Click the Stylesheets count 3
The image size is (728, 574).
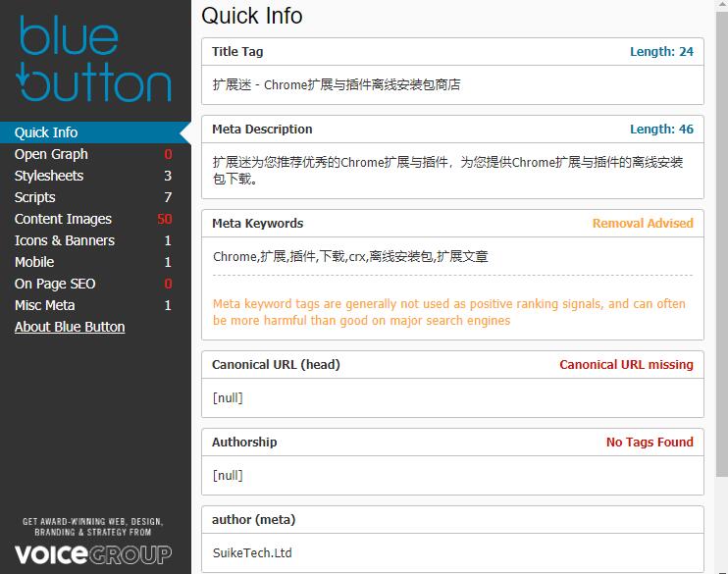coord(168,176)
